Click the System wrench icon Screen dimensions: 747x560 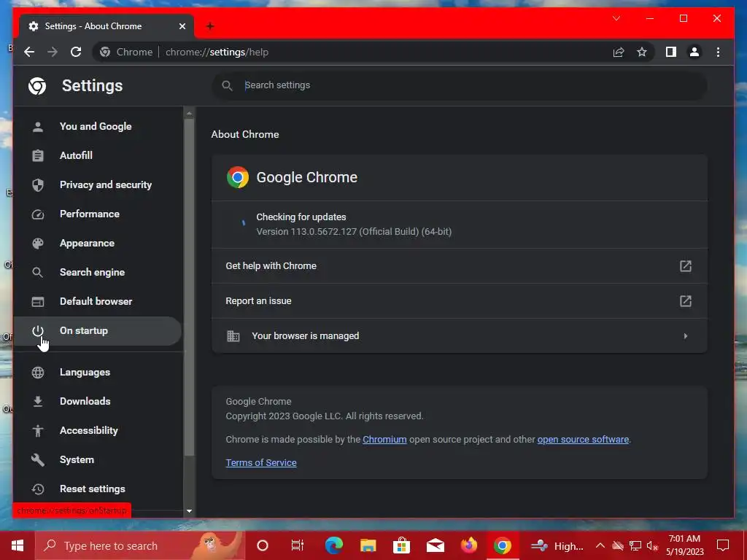38,459
